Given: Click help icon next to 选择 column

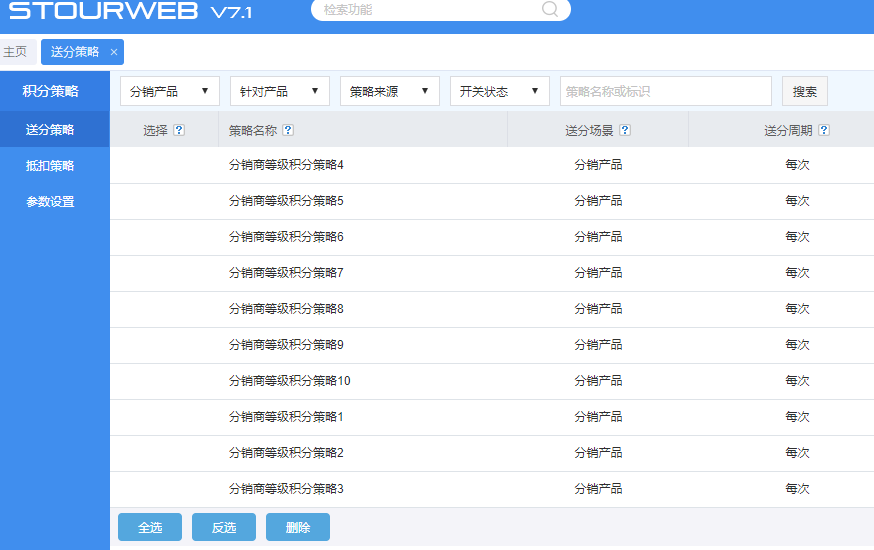Looking at the screenshot, I should click(179, 130).
